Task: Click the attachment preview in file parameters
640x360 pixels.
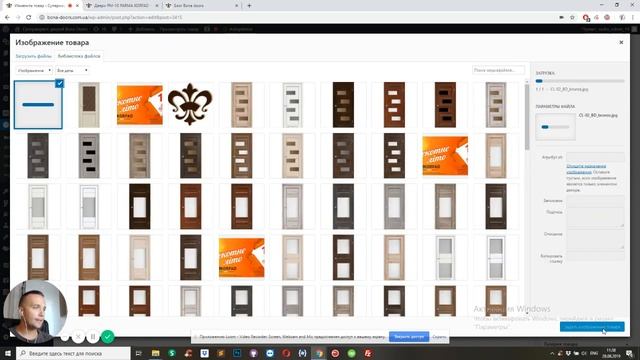Action: click(556, 127)
